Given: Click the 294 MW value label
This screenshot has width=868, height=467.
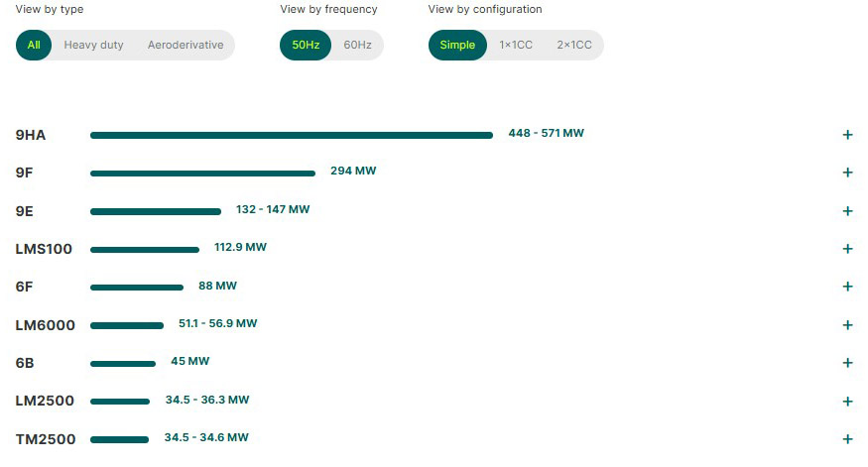Looking at the screenshot, I should coord(353,172).
